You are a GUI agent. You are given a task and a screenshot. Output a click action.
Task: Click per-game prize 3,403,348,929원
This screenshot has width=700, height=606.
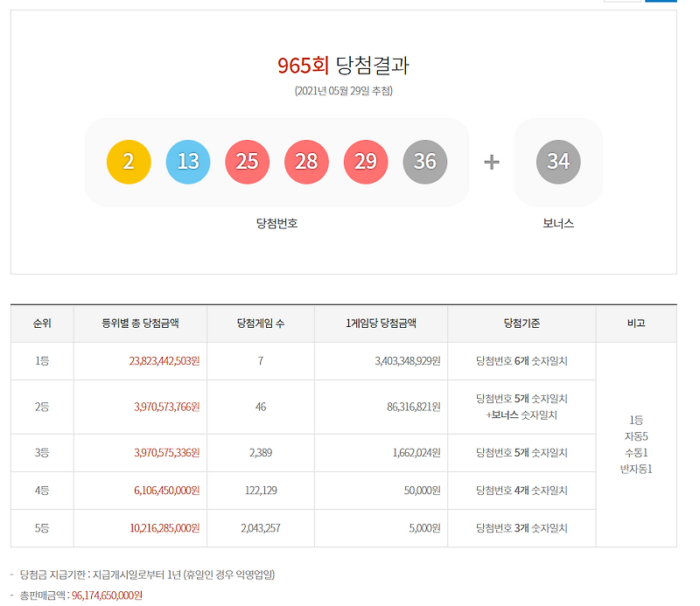click(408, 361)
